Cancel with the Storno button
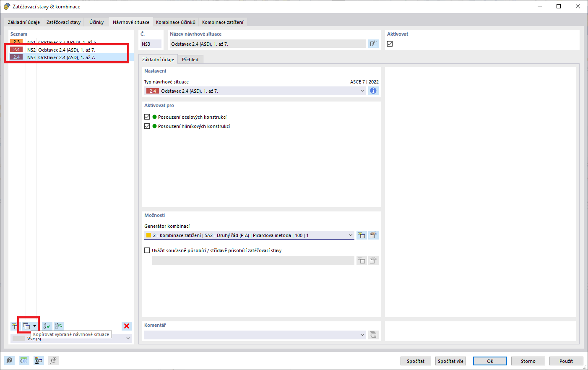The height and width of the screenshot is (370, 588). [528, 361]
